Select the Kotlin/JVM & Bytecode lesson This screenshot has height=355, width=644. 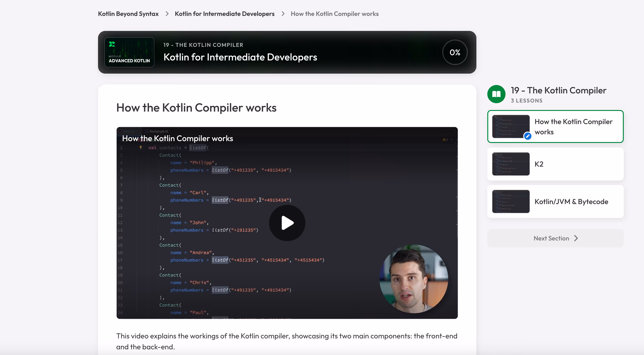[571, 202]
